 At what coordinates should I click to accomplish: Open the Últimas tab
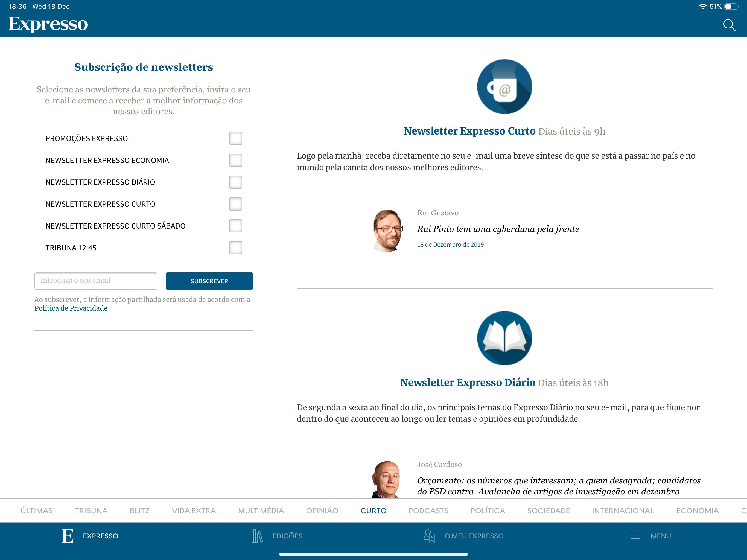[x=36, y=510]
